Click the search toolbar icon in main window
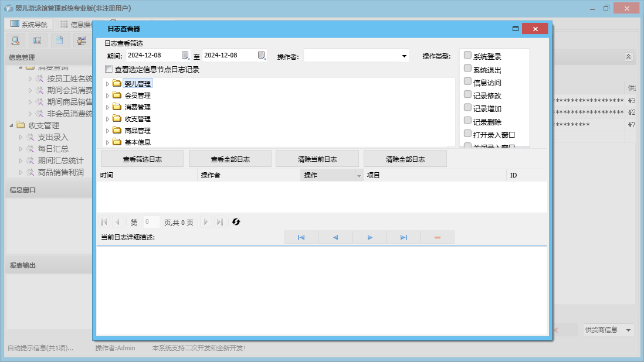The height and width of the screenshot is (362, 644). click(x=16, y=40)
